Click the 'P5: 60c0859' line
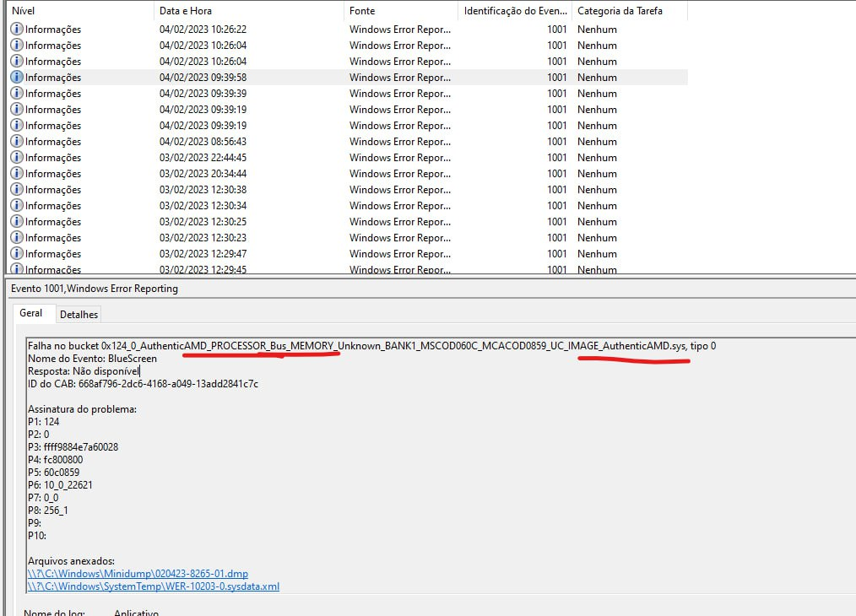The height and width of the screenshot is (616, 856). tap(53, 472)
